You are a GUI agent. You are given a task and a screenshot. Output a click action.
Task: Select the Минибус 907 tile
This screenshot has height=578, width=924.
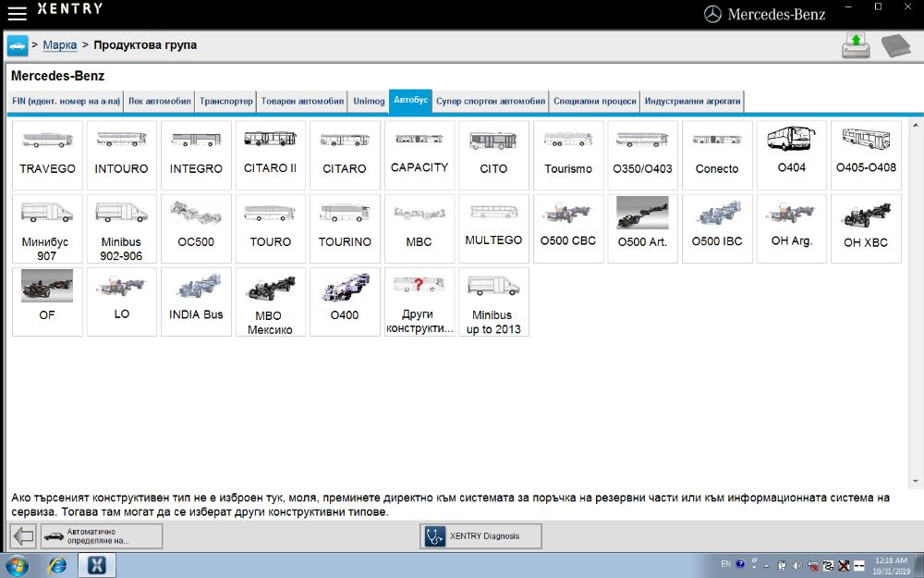pyautogui.click(x=47, y=228)
